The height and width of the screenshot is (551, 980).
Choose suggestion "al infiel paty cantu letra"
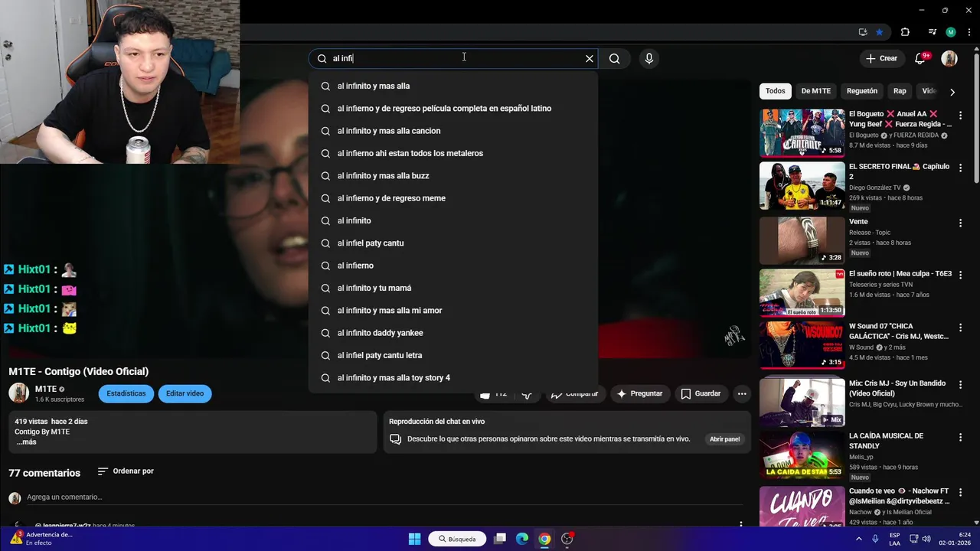453,355
